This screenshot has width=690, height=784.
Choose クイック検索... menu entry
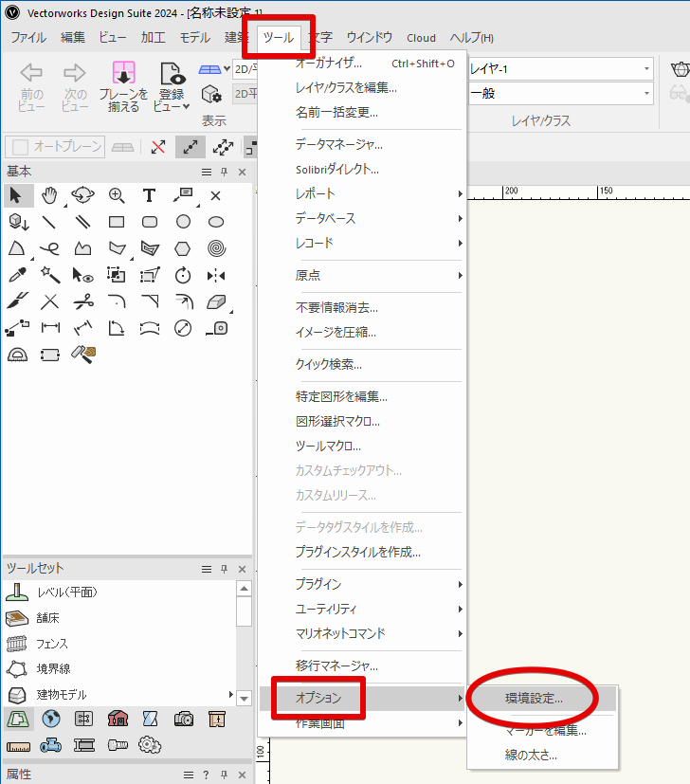(362, 364)
